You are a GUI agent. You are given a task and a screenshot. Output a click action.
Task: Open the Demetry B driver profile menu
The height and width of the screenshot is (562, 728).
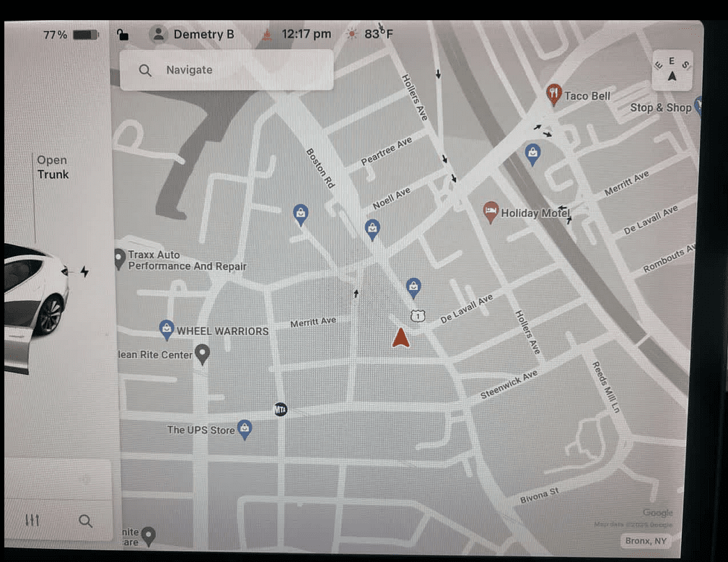[x=192, y=35]
